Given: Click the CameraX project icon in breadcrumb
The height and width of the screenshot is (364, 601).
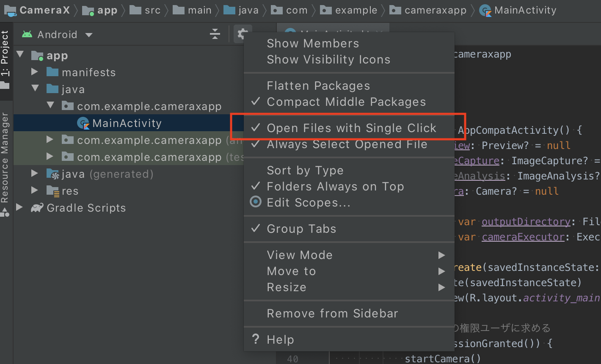Looking at the screenshot, I should point(10,10).
